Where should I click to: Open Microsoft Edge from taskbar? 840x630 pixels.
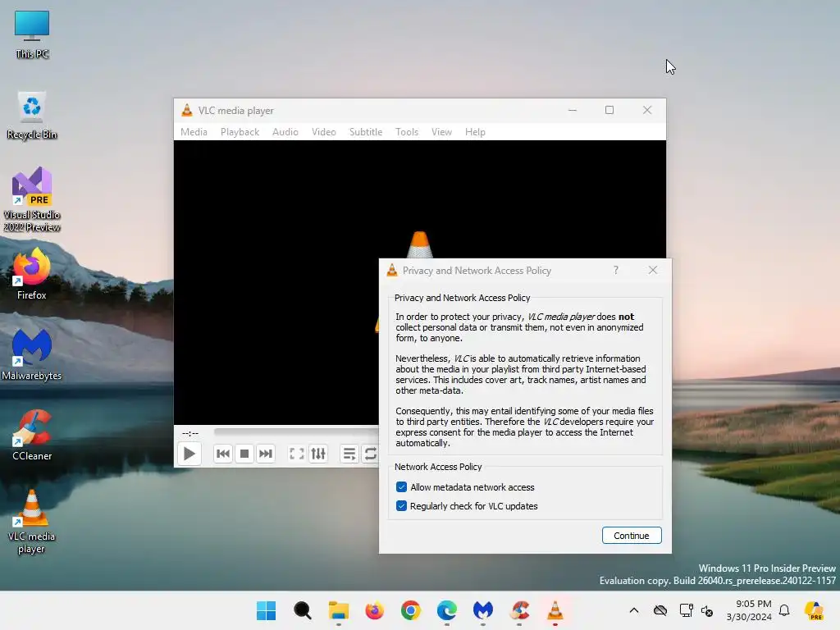click(447, 610)
